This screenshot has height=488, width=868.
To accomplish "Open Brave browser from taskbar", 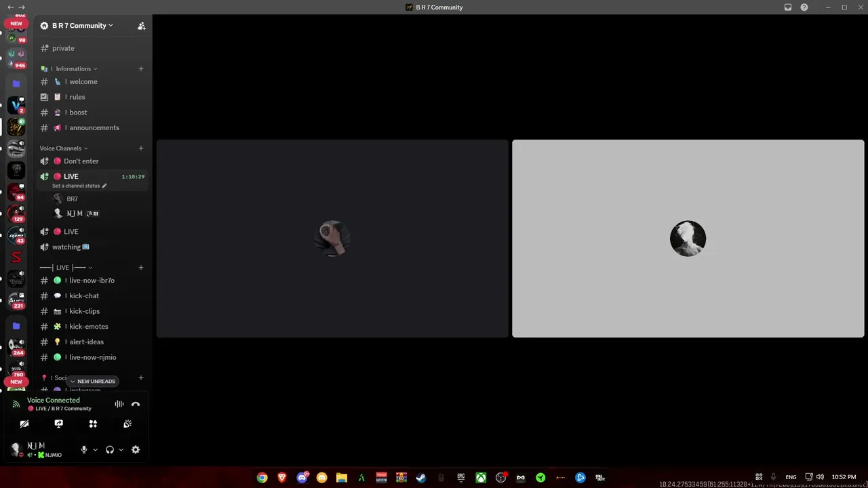I will [282, 477].
